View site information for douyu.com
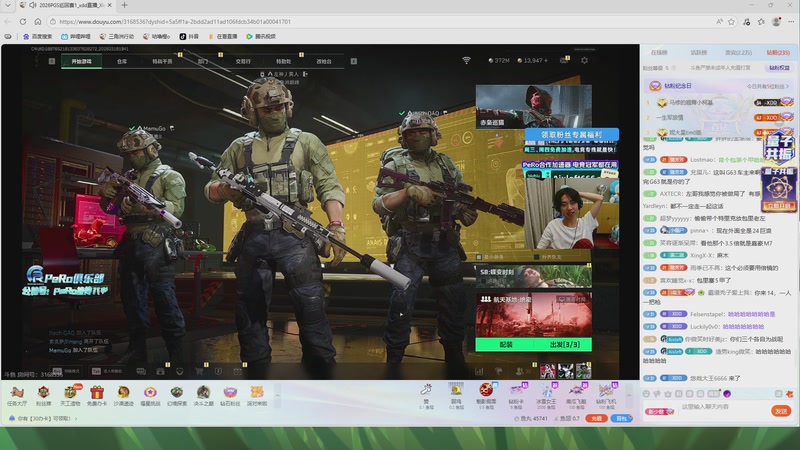This screenshot has width=800, height=450. pyautogui.click(x=53, y=21)
